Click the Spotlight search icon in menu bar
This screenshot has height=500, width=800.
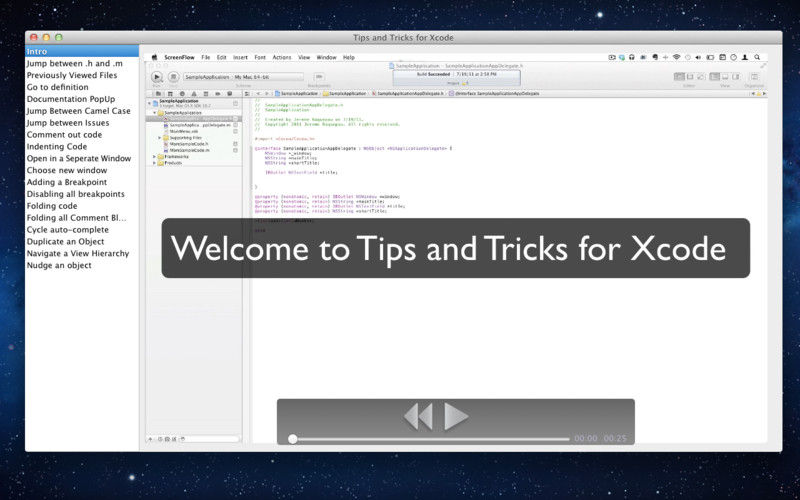(757, 57)
